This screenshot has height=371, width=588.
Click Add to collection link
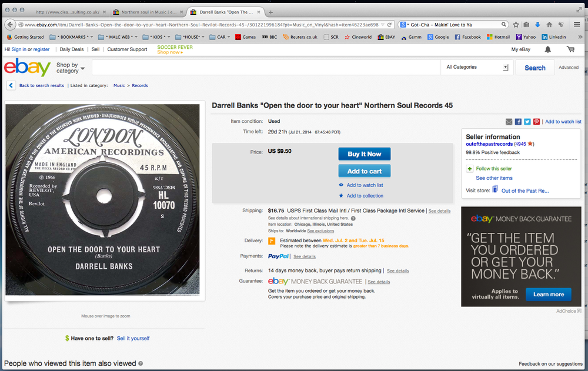click(x=365, y=196)
